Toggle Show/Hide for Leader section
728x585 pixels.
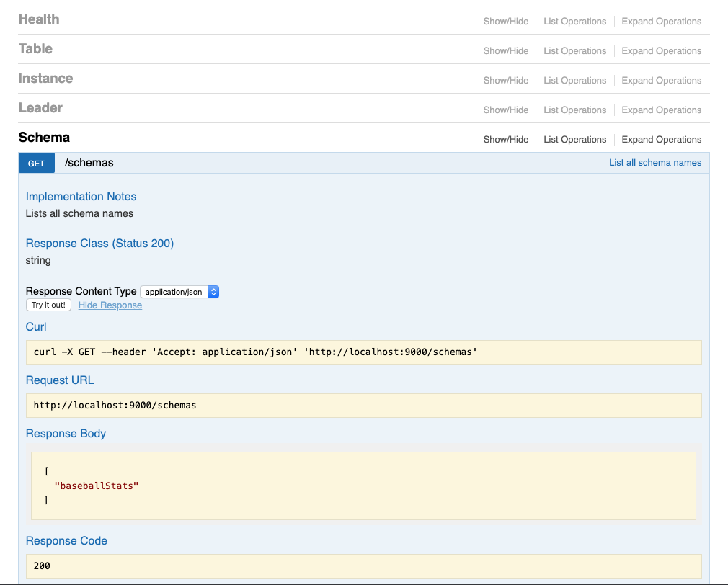click(x=505, y=110)
